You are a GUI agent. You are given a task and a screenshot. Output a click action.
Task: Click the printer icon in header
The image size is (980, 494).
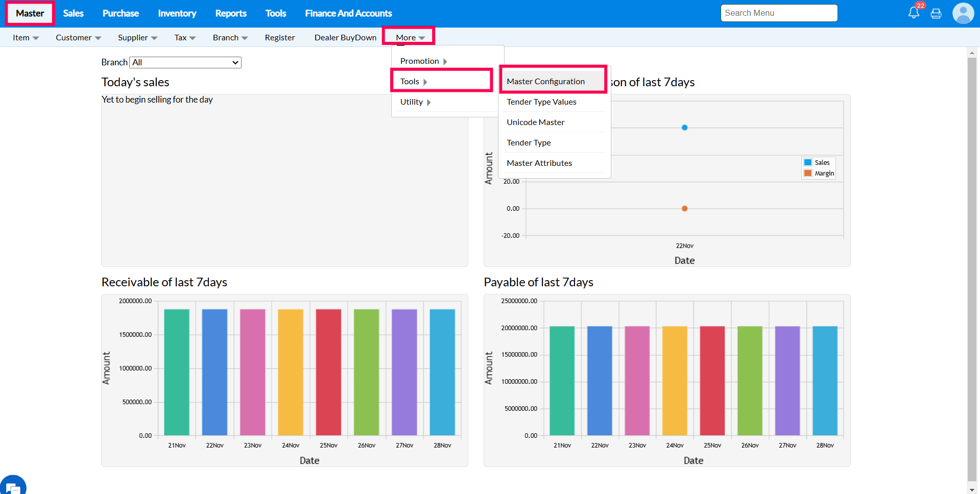pyautogui.click(x=936, y=14)
